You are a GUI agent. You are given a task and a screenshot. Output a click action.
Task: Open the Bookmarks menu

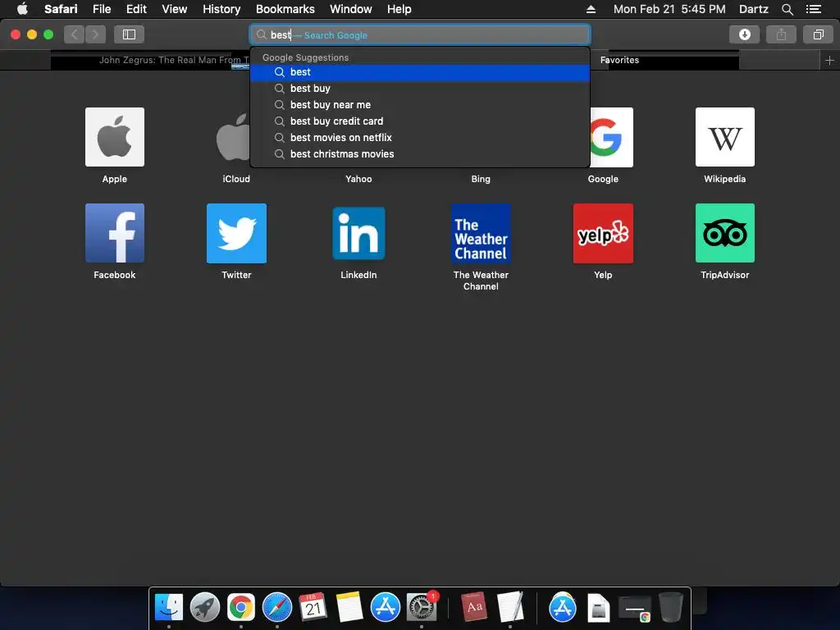click(285, 9)
